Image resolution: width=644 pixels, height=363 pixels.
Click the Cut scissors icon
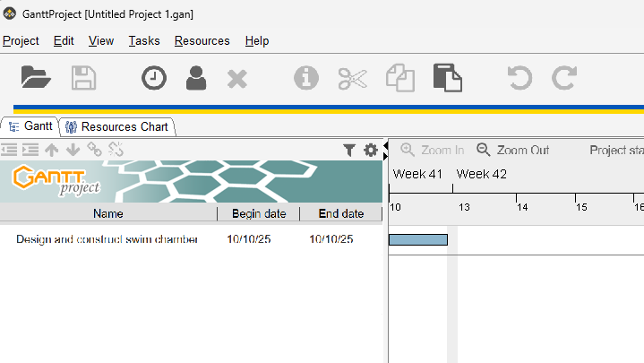[x=353, y=78]
